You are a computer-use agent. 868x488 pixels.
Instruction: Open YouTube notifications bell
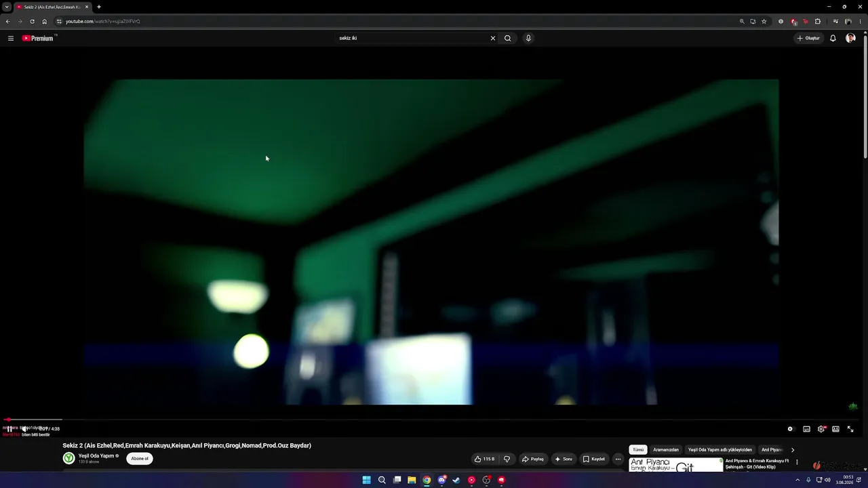833,38
